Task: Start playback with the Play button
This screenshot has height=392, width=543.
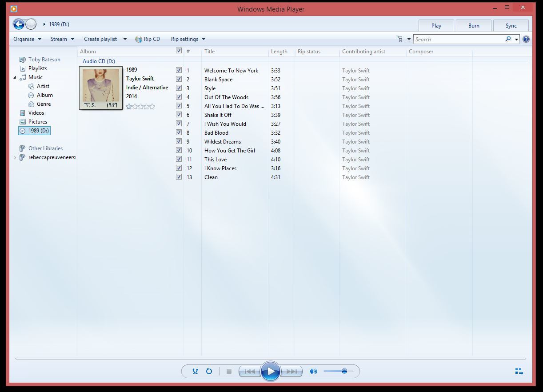Action: [x=271, y=371]
